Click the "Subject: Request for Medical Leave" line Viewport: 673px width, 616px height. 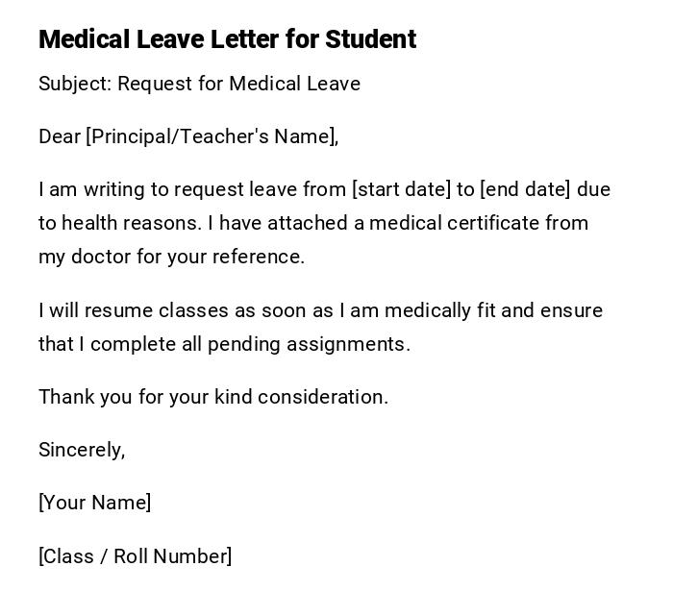(199, 84)
